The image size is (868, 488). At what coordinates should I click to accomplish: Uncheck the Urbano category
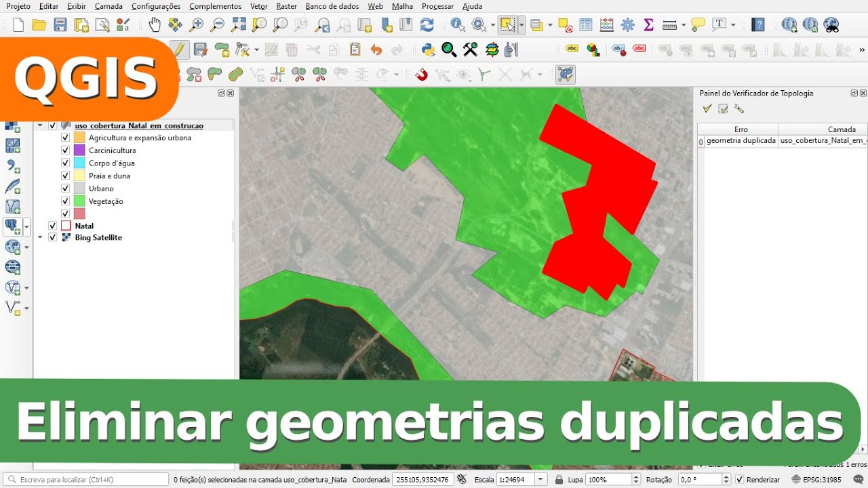(x=65, y=188)
